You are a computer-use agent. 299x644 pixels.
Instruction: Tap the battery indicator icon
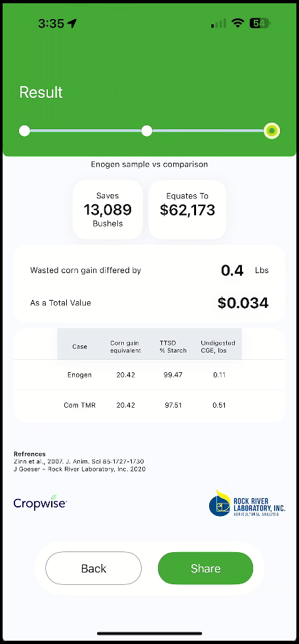click(x=260, y=24)
